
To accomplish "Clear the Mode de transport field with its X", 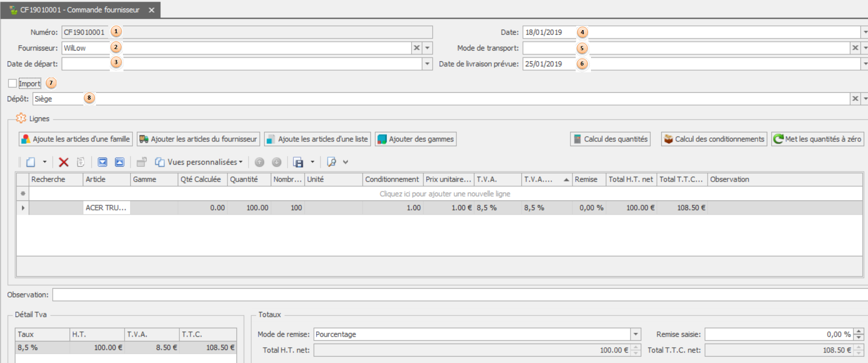I will 855,48.
